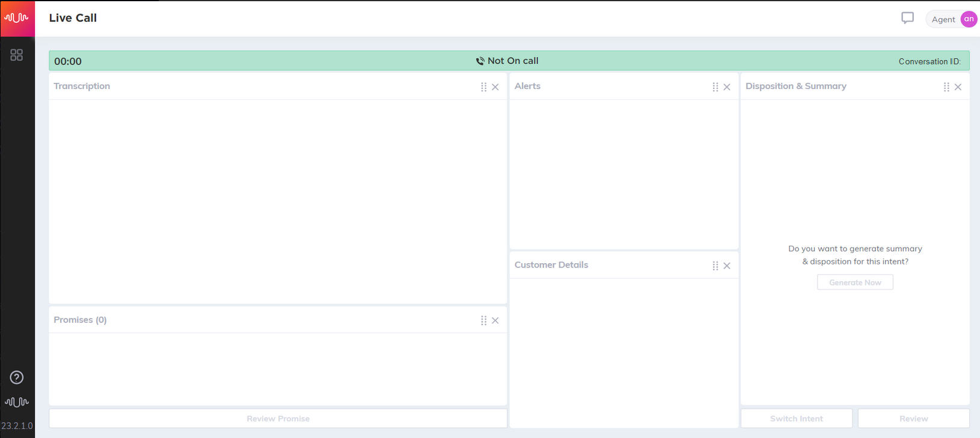980x438 pixels.
Task: Open the app logo home icon
Action: 17,18
